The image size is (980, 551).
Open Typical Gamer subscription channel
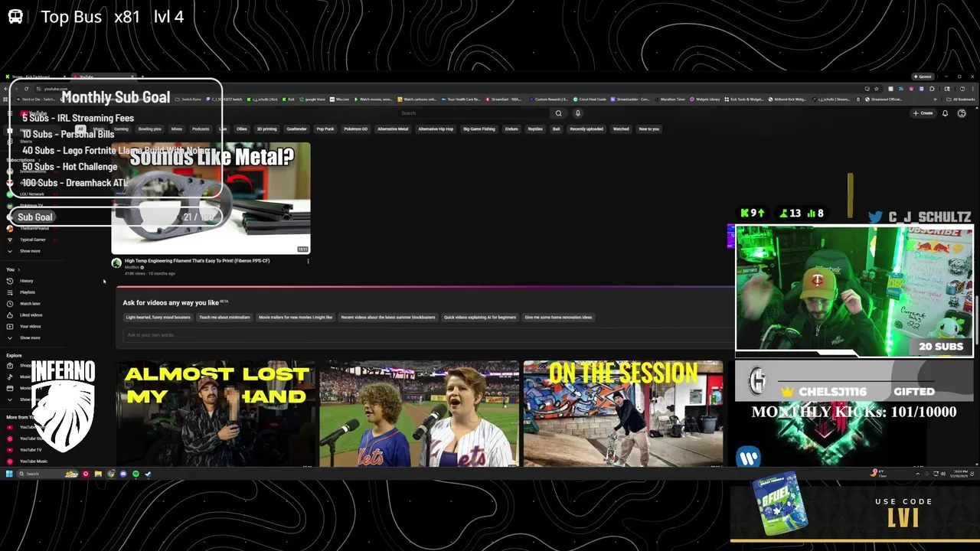tap(32, 240)
